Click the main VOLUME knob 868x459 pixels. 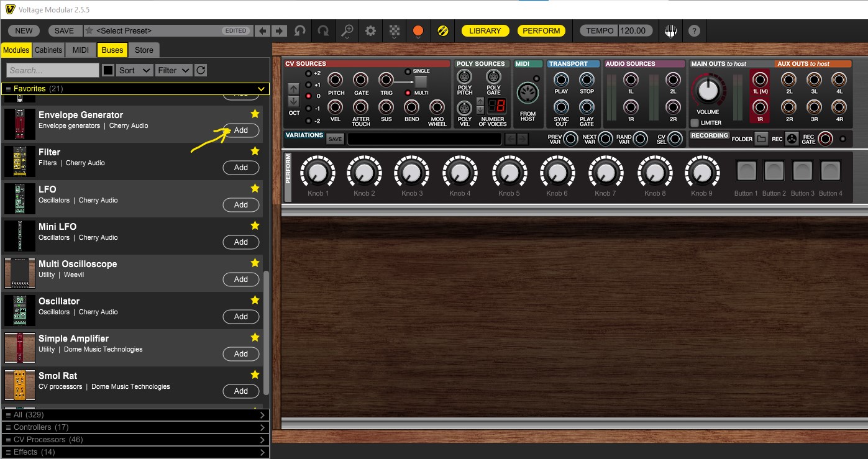pyautogui.click(x=708, y=91)
